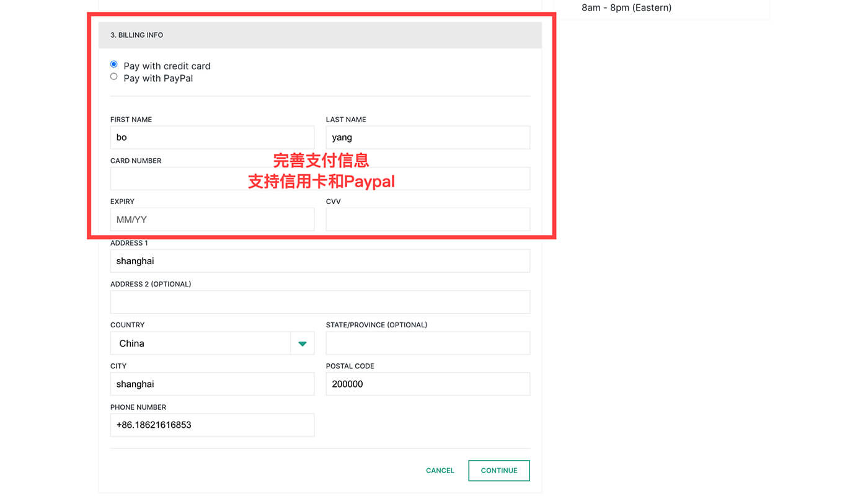This screenshot has height=496, width=868.
Task: Select Pay with credit card option
Action: [114, 64]
